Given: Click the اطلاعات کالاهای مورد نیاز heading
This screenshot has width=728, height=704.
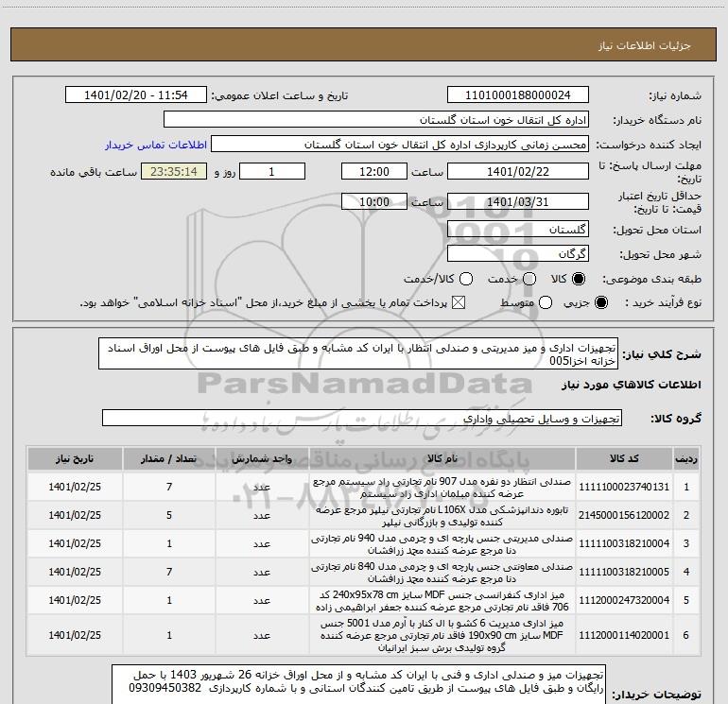Looking at the screenshot, I should pyautogui.click(x=632, y=385).
